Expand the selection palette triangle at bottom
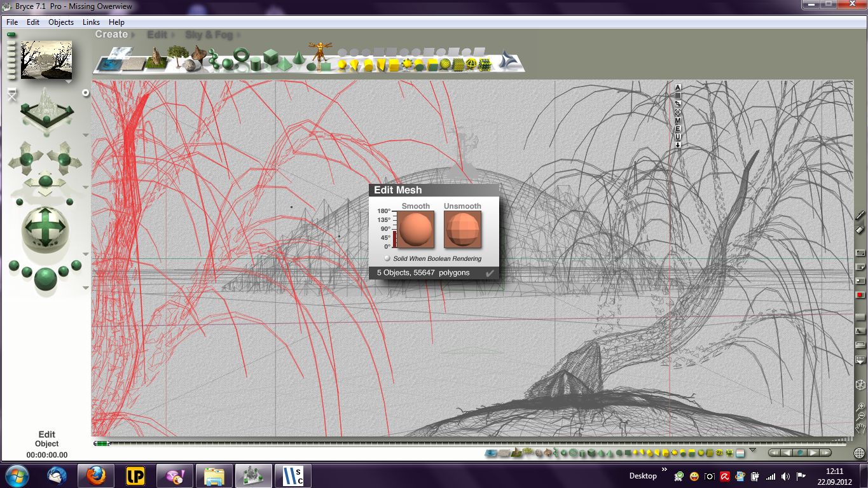This screenshot has height=488, width=868. 753,450
